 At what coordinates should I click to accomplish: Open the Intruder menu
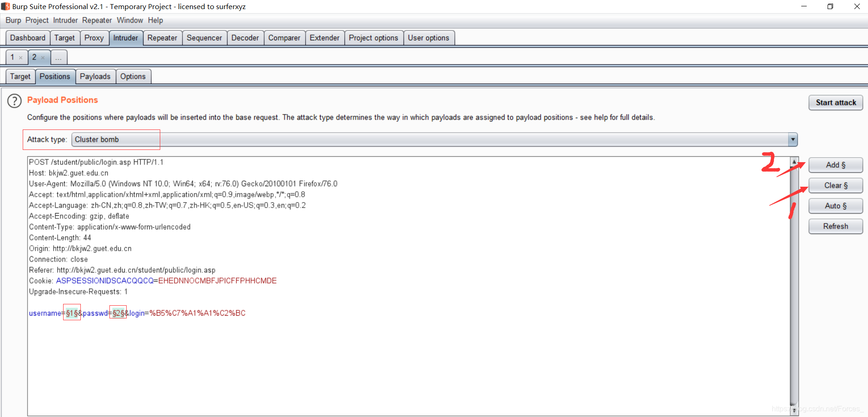[x=65, y=20]
